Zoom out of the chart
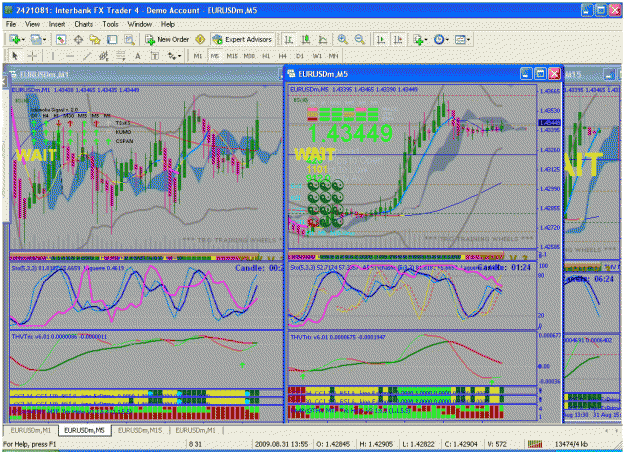625x452 pixels. pos(360,39)
